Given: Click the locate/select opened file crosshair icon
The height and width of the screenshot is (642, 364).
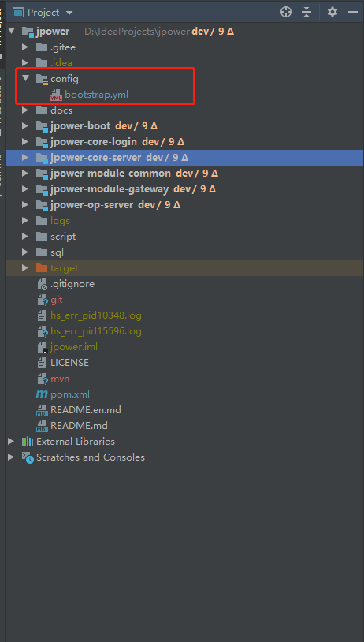Looking at the screenshot, I should 286,13.
